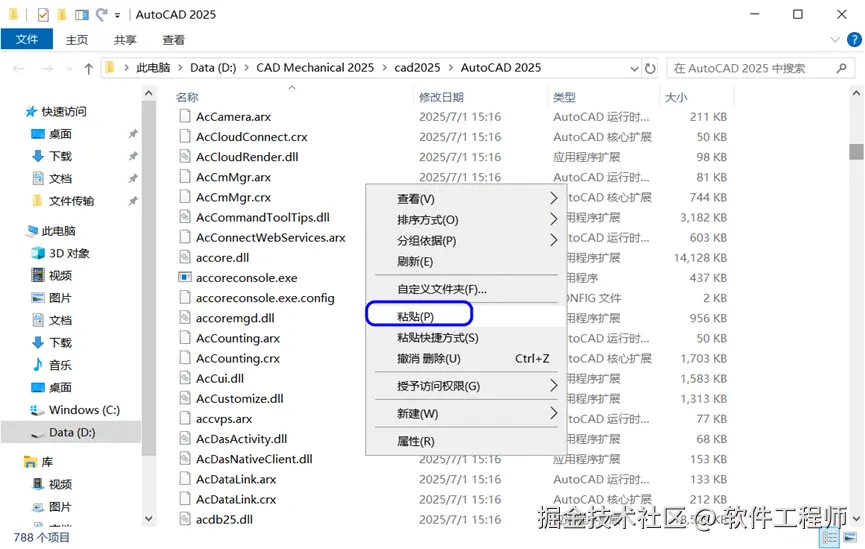
Task: Click the navigation pane scroll-down arrow
Action: tap(148, 519)
